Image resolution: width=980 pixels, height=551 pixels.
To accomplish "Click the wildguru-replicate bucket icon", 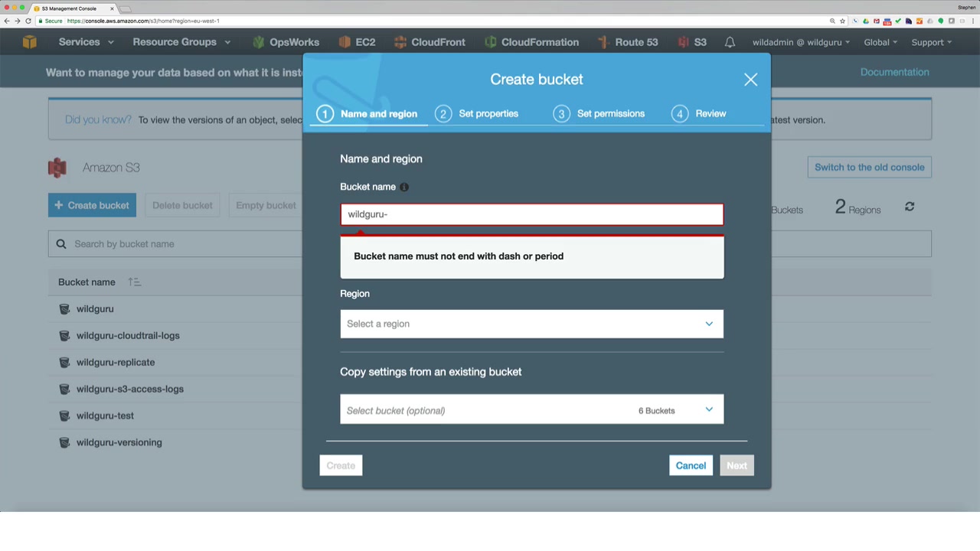I will pyautogui.click(x=64, y=363).
